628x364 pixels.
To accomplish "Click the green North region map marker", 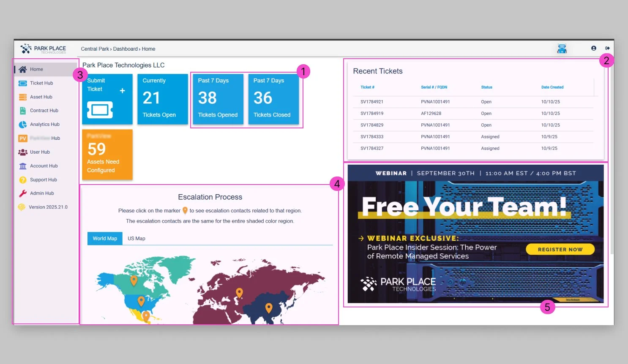I will tap(134, 280).
